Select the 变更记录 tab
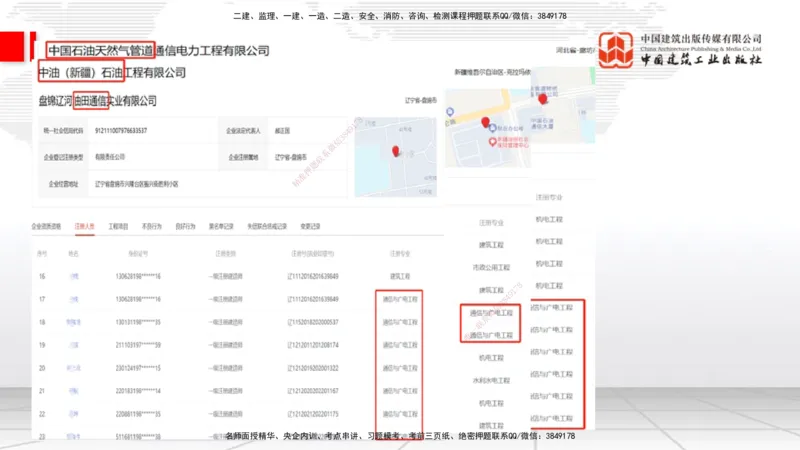 click(310, 227)
